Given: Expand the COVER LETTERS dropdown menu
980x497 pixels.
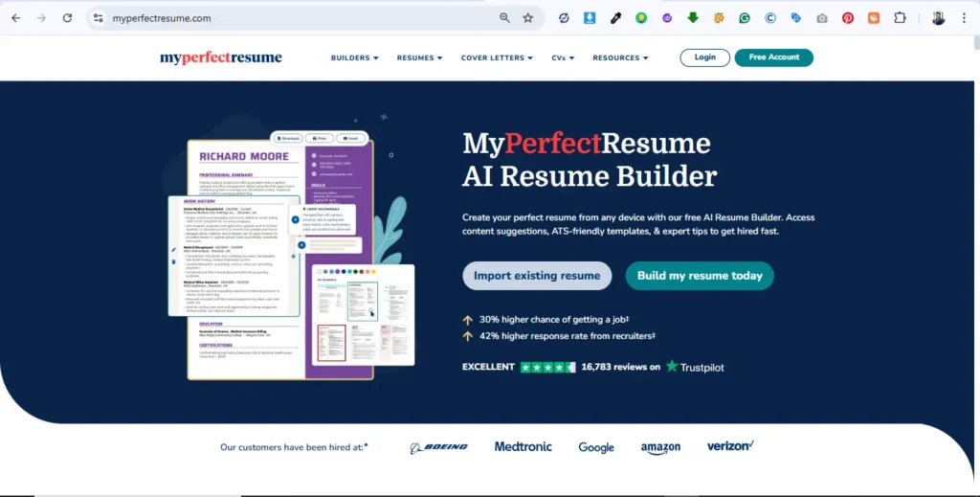Looking at the screenshot, I should (497, 57).
